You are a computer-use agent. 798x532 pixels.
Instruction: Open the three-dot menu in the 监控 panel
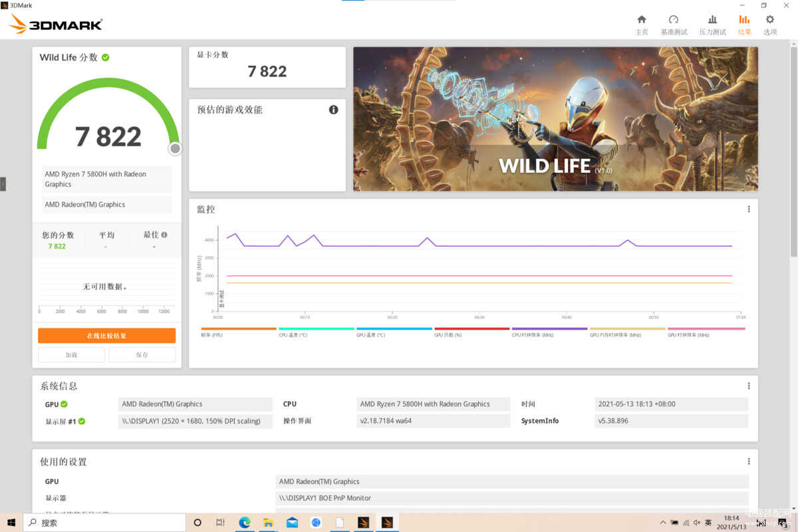(749, 209)
